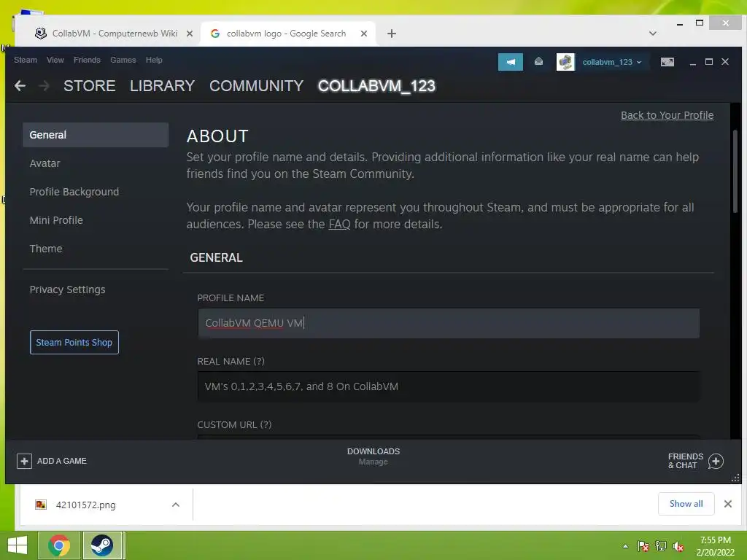The width and height of the screenshot is (747, 560).
Task: Click the Add a Game plus icon
Action: coord(24,461)
